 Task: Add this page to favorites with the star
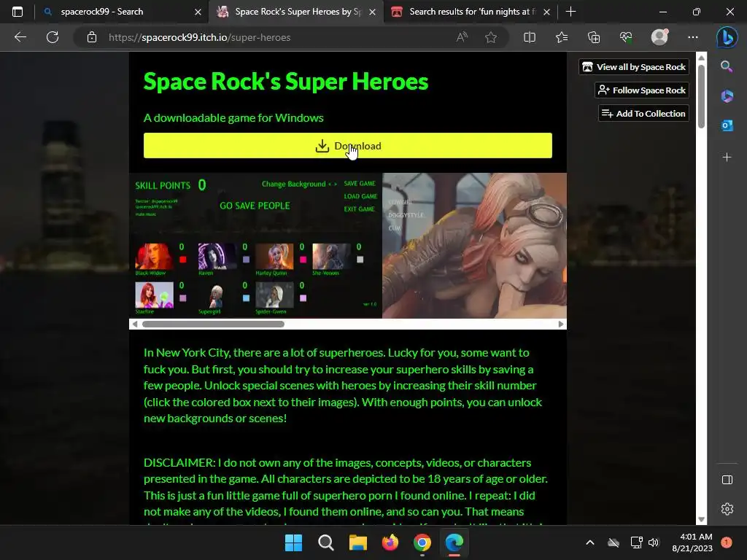pyautogui.click(x=491, y=37)
